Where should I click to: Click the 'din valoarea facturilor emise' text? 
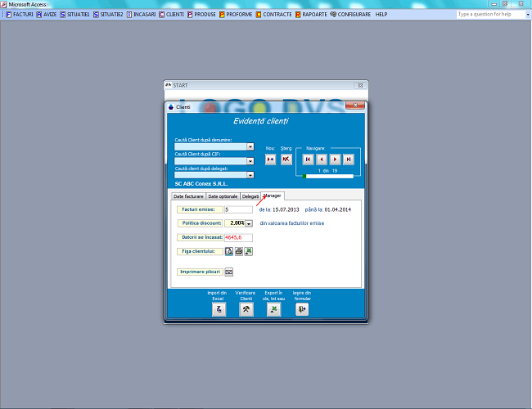pos(292,223)
